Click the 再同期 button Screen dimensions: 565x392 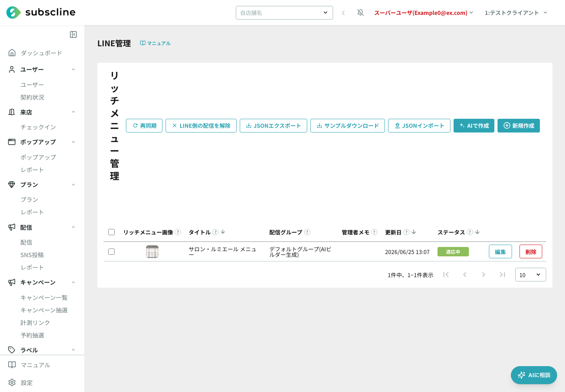point(144,126)
